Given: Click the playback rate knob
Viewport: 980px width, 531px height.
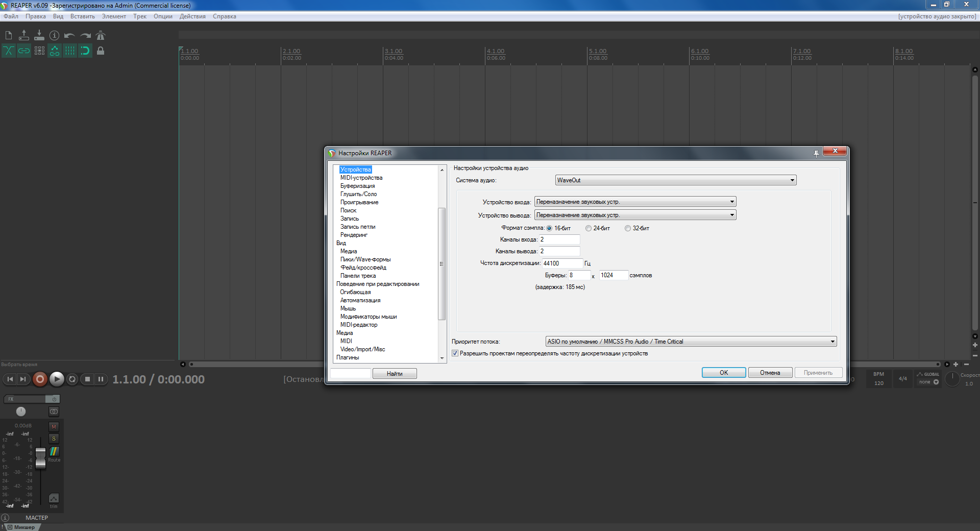Looking at the screenshot, I should (952, 378).
